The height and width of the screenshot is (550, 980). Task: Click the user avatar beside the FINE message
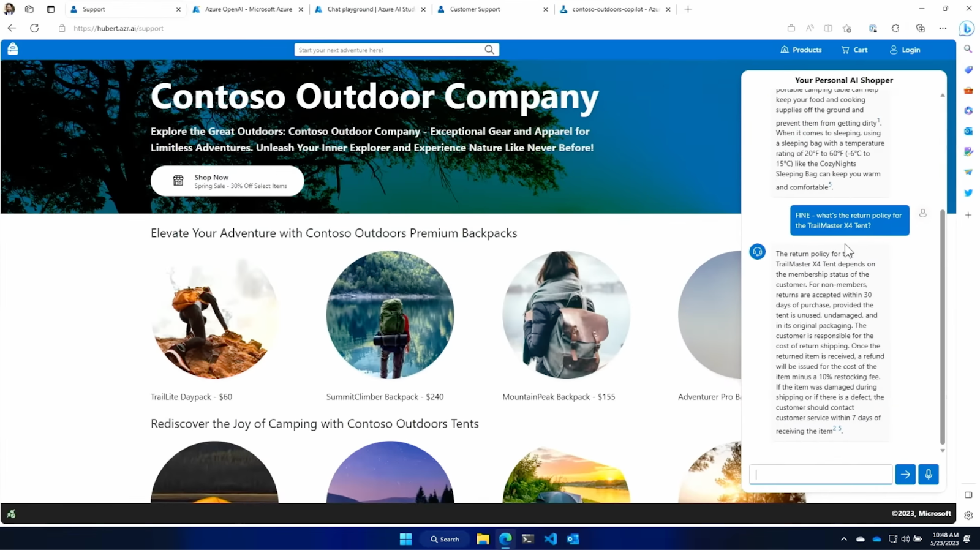(x=923, y=213)
